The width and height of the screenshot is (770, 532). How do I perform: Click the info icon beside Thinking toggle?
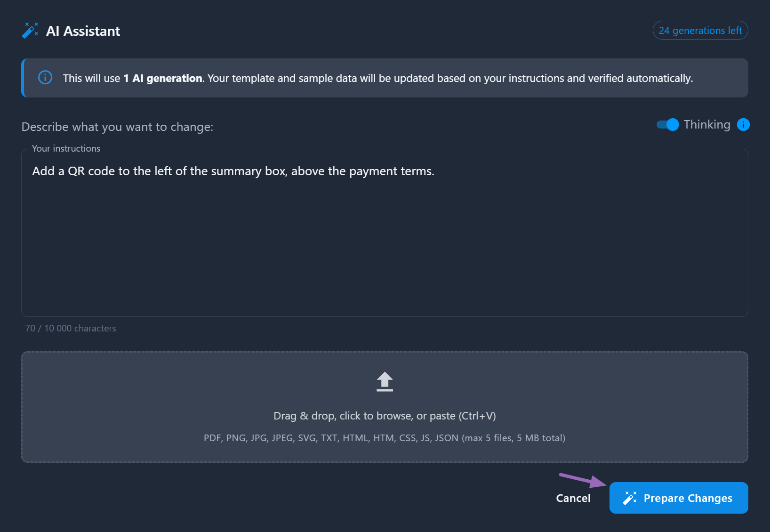click(743, 124)
